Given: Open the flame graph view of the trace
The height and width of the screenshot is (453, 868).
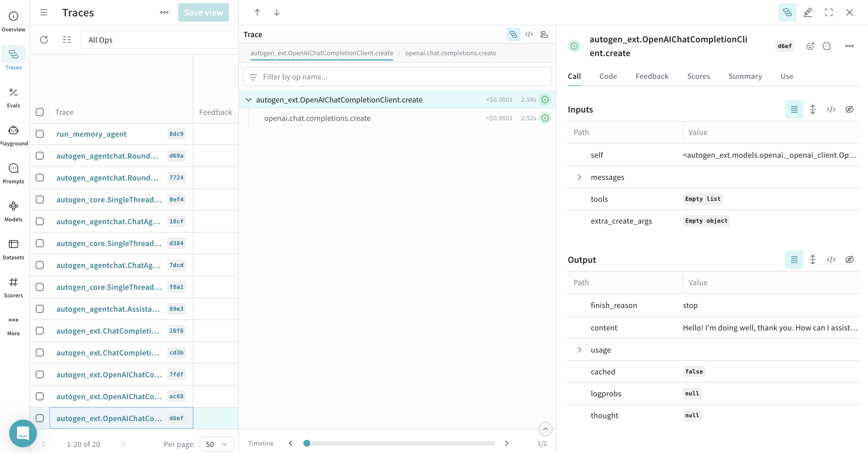Looking at the screenshot, I should pyautogui.click(x=545, y=34).
